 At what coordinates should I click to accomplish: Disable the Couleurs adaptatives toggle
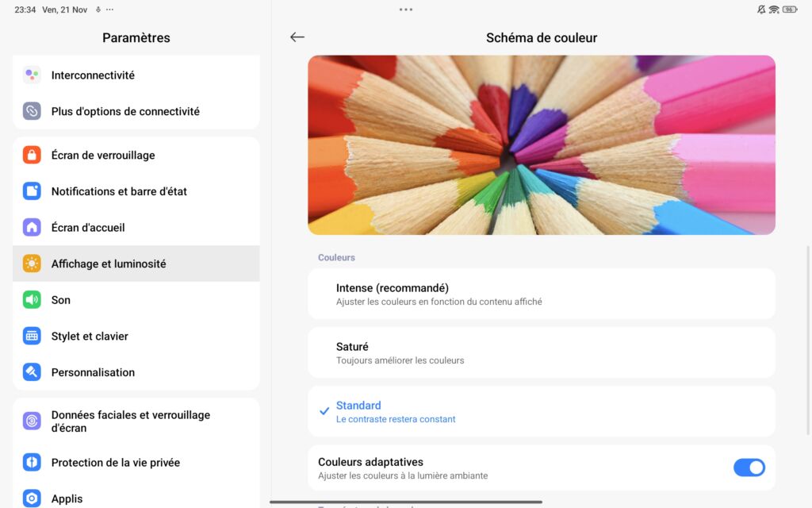click(x=749, y=468)
